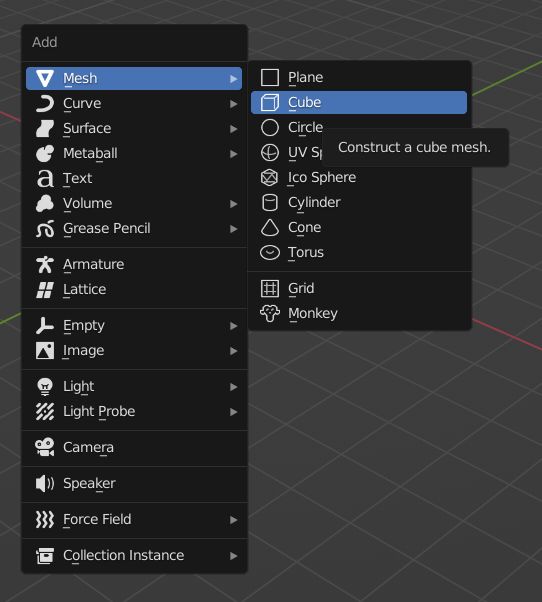The height and width of the screenshot is (602, 542).
Task: Expand the Light submenu arrow
Action: (x=233, y=387)
